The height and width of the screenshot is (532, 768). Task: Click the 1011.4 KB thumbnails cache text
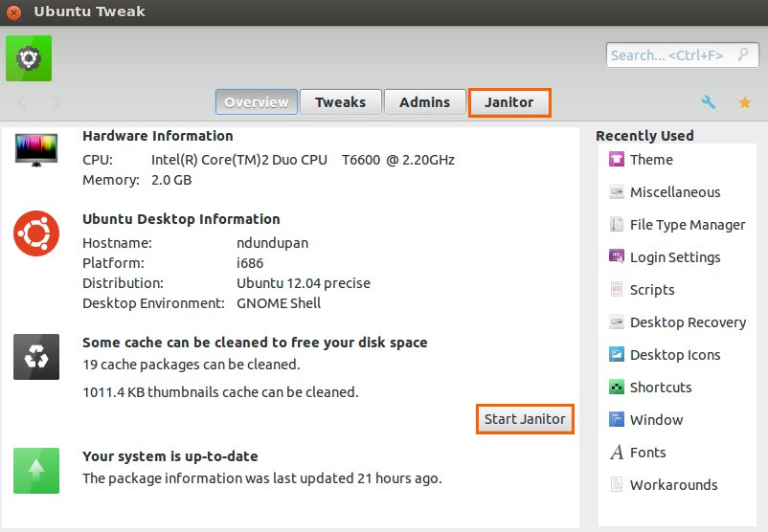220,392
